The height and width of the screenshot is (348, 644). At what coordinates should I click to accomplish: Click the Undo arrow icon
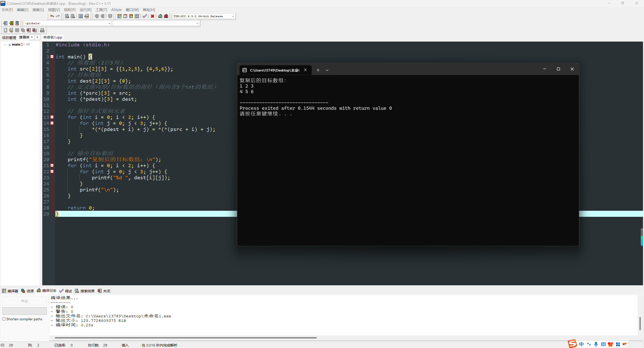(x=52, y=16)
